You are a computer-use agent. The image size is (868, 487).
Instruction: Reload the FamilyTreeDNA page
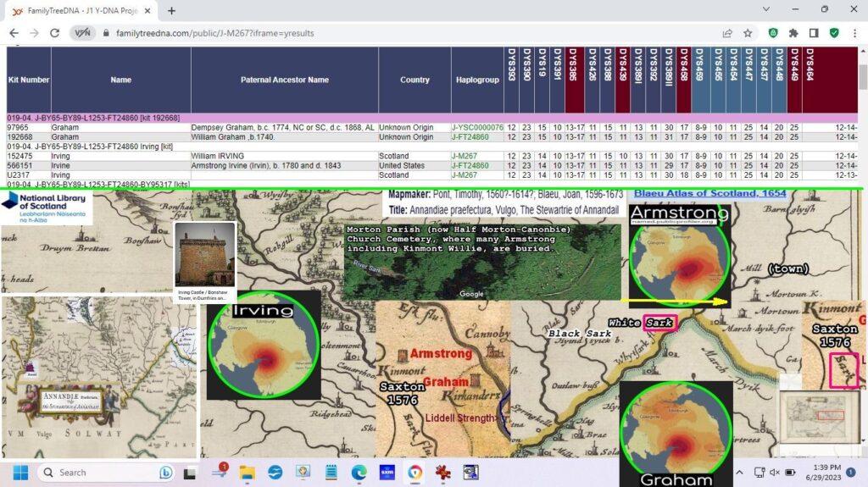(x=54, y=33)
